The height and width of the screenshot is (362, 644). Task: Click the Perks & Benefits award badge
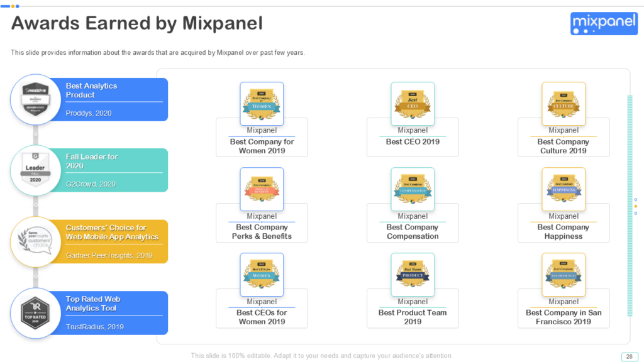(x=262, y=189)
